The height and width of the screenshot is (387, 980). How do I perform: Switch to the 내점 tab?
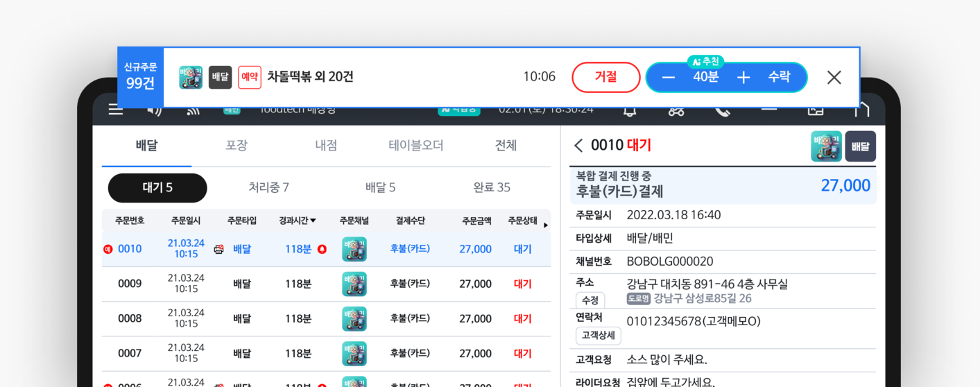click(x=326, y=146)
